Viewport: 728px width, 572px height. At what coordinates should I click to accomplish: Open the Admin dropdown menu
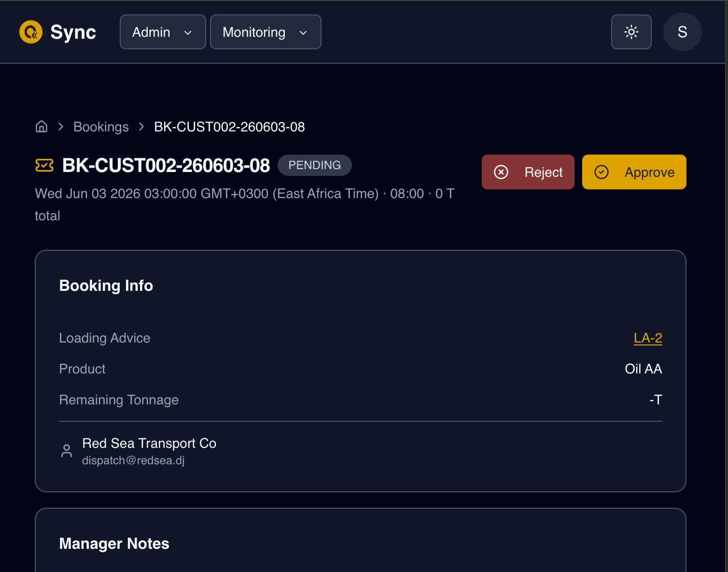pyautogui.click(x=163, y=32)
